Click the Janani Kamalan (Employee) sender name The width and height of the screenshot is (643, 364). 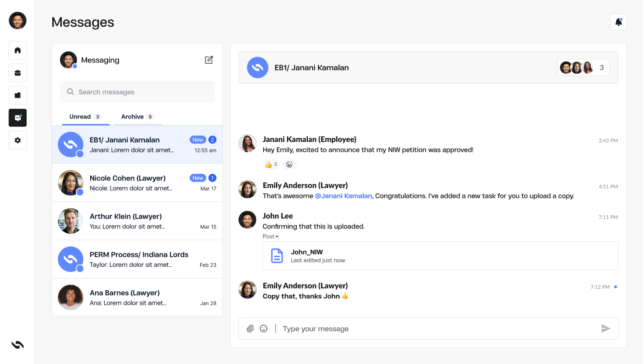click(x=310, y=139)
